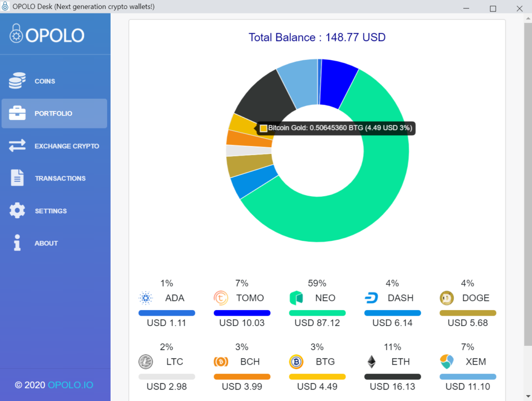Click the XEM light blue color bar
The image size is (532, 401).
[x=468, y=377]
